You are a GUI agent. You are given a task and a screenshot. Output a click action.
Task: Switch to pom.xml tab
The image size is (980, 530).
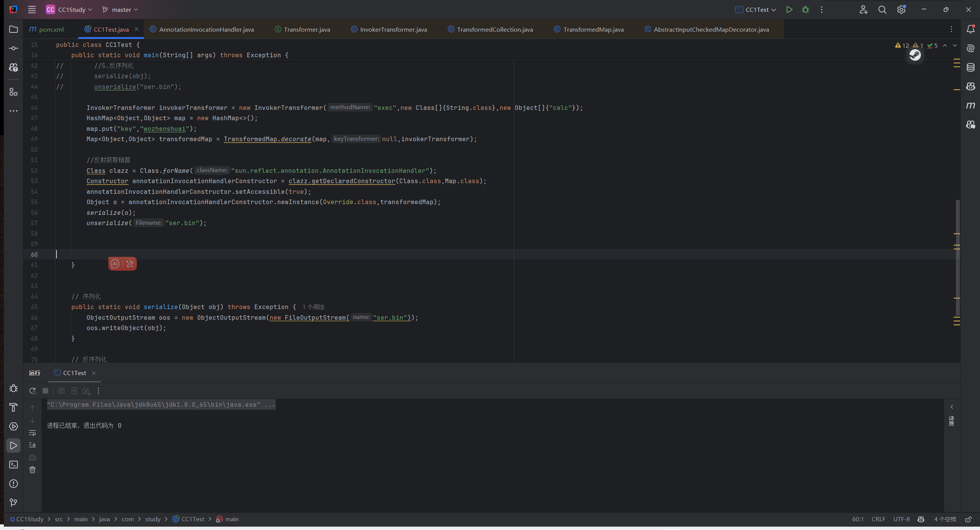point(47,29)
